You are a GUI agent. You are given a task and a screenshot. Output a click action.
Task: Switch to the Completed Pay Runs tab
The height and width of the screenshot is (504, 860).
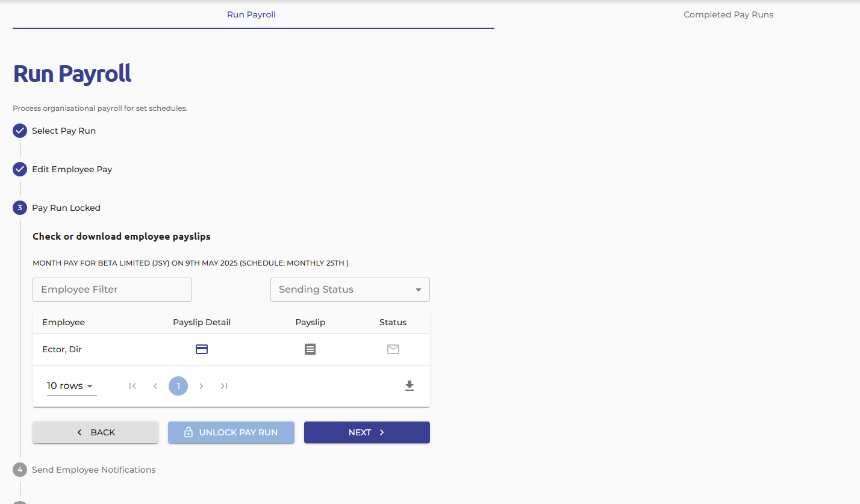click(729, 14)
